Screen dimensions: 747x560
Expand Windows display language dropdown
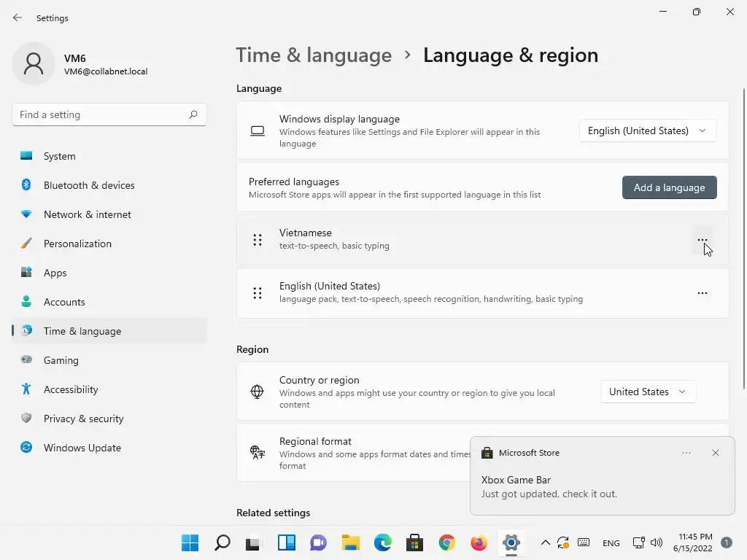coord(648,131)
